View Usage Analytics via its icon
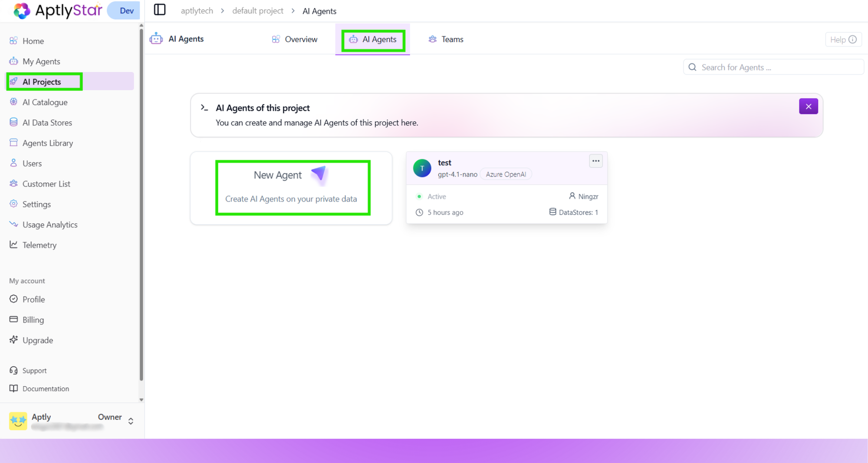Viewport: 868px width, 463px height. click(14, 224)
